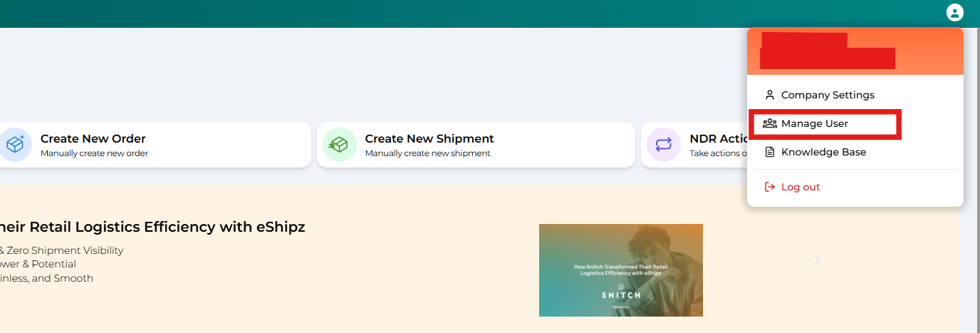Click the Manage User group icon
Screen dimensions: 980x333
(769, 123)
